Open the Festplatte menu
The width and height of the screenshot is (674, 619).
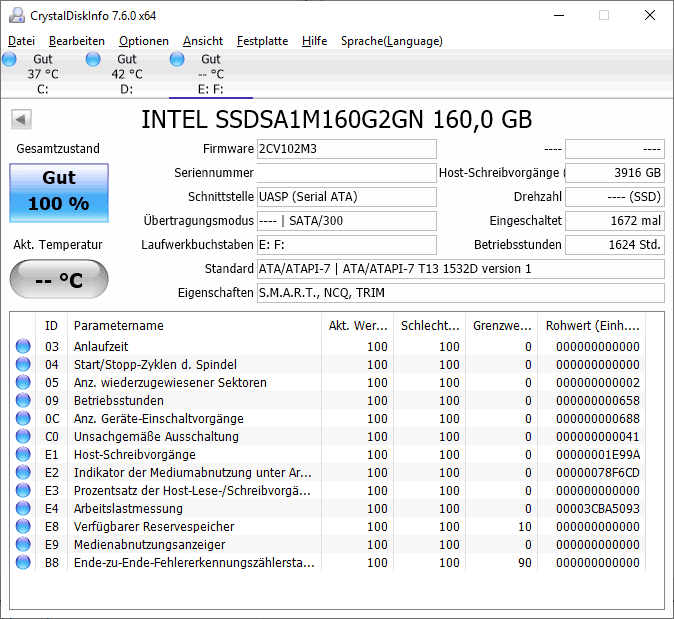click(263, 41)
